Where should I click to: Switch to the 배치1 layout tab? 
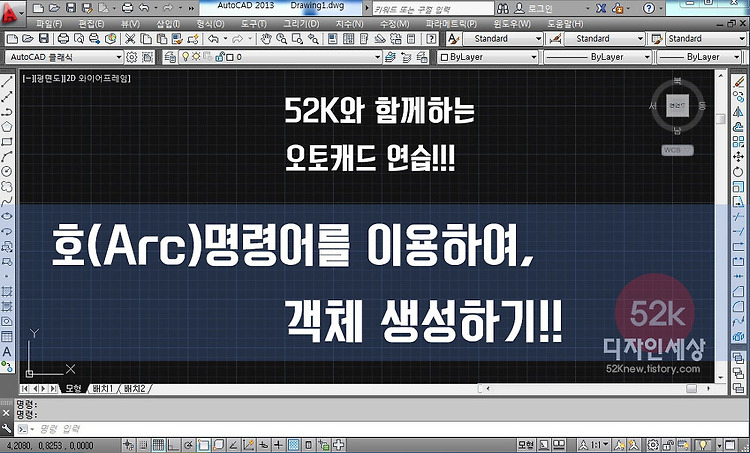[x=103, y=388]
